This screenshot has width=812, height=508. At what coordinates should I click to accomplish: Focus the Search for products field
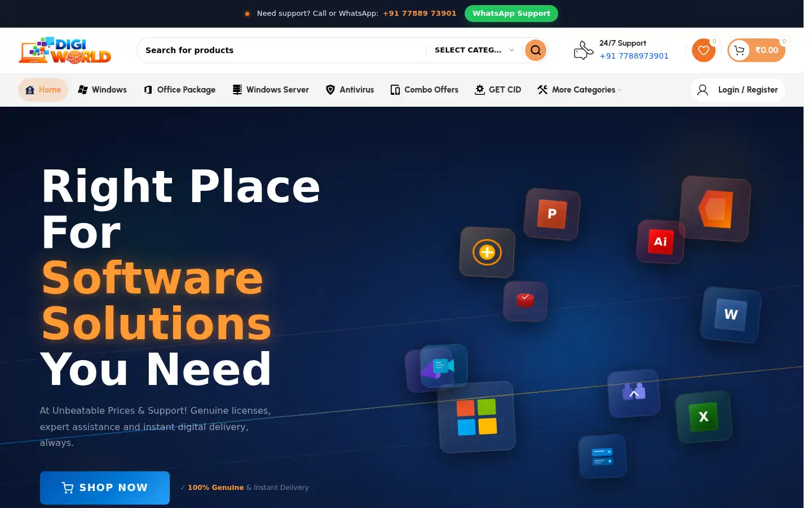[281, 50]
